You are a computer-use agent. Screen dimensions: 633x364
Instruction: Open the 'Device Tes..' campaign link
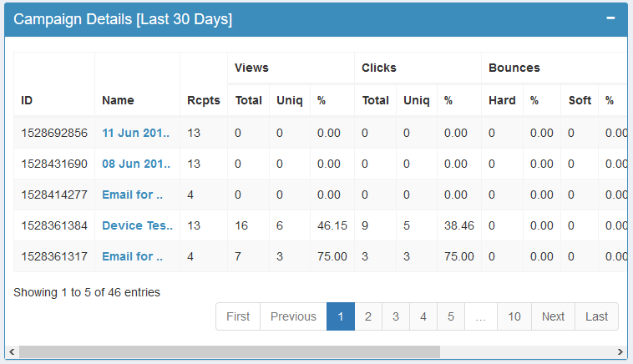pos(137,225)
